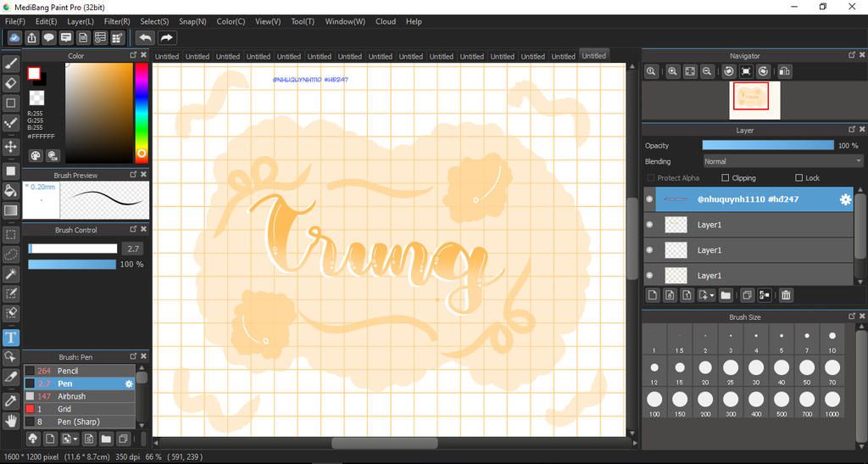This screenshot has width=868, height=464.
Task: Click the Redo arrow in toolbar
Action: pos(166,37)
